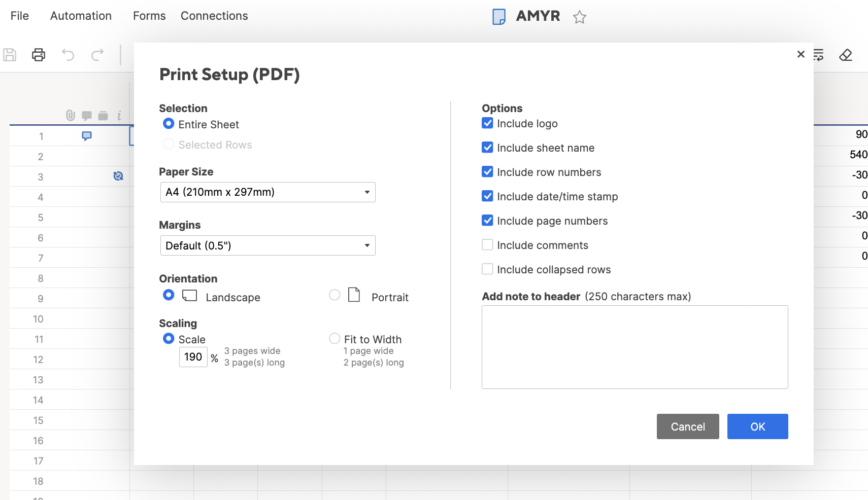Click the row info column icon

(119, 116)
